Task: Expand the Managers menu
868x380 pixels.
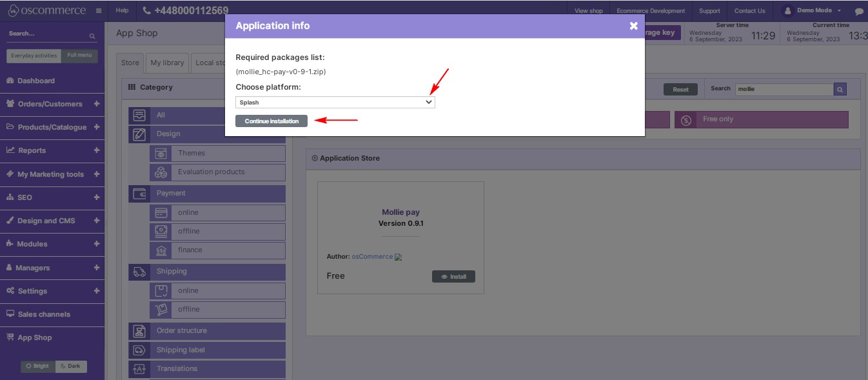Action: (x=97, y=267)
